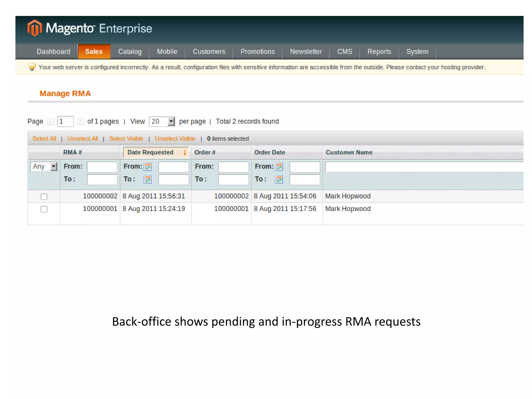Click date requested 8 Aug 2011 15:56:31

pos(154,196)
